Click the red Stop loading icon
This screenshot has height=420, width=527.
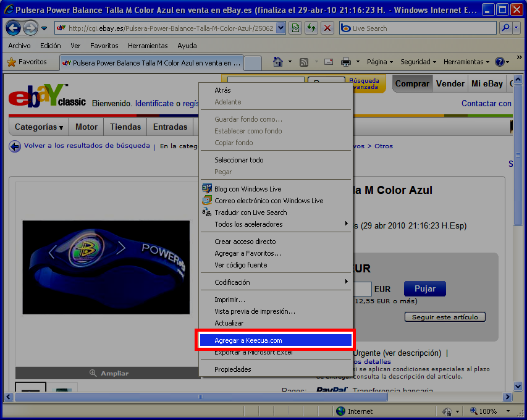pyautogui.click(x=327, y=28)
